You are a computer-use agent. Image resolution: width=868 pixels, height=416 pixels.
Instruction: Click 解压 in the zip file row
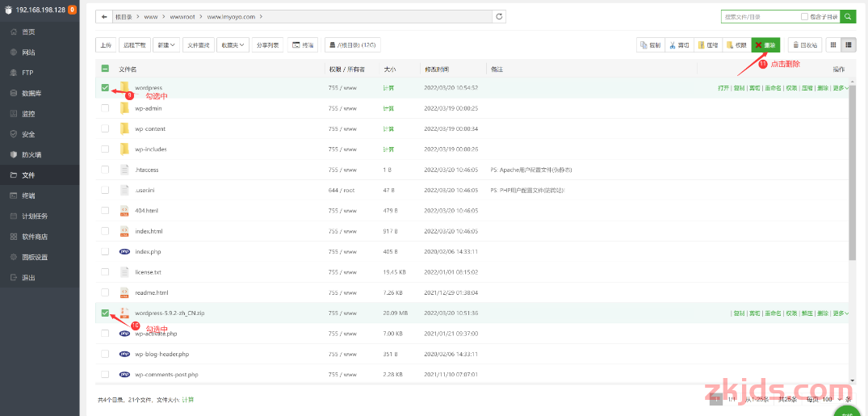click(807, 313)
